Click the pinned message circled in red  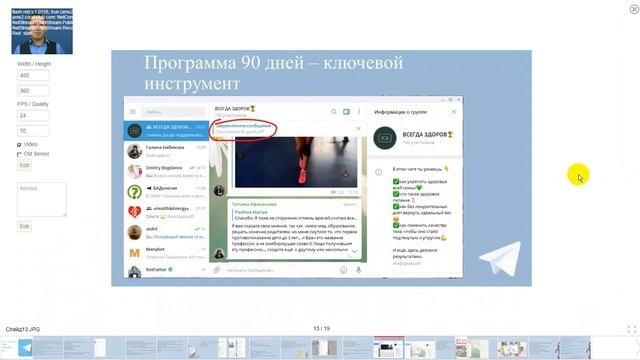[243, 129]
